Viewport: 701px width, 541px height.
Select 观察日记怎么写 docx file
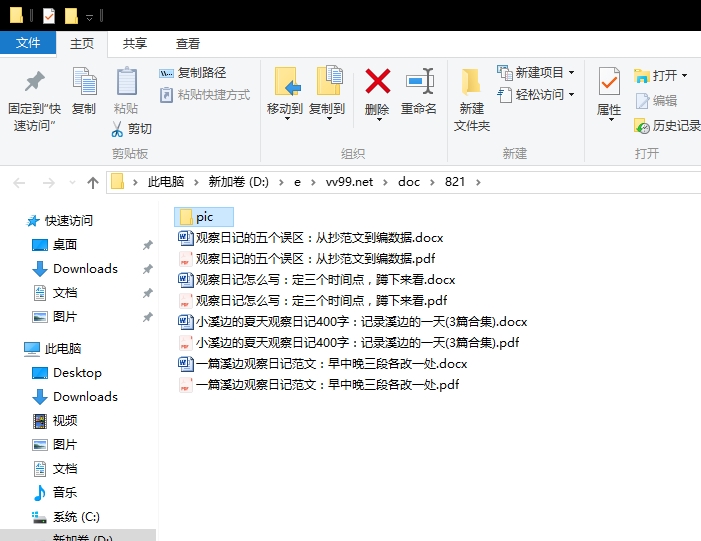coord(317,280)
